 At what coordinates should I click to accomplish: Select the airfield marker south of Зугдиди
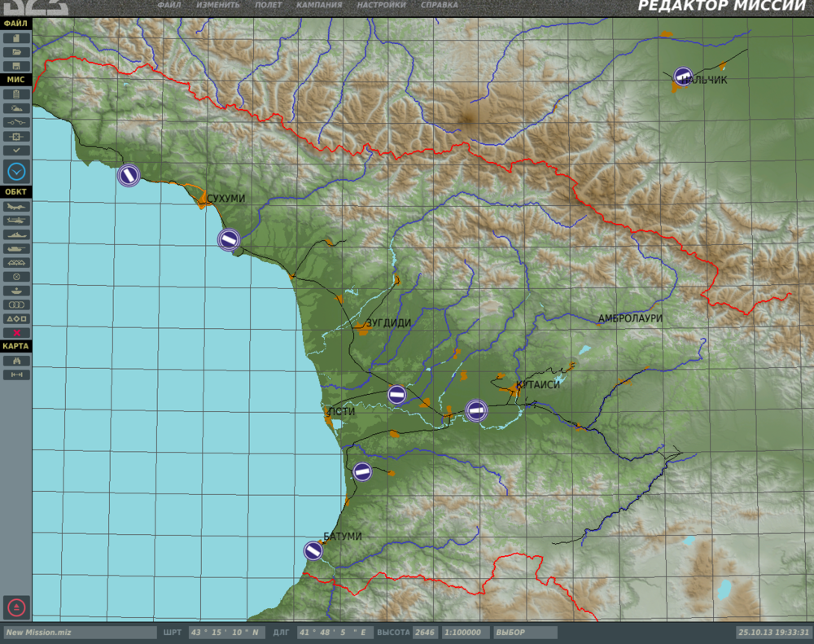point(397,395)
